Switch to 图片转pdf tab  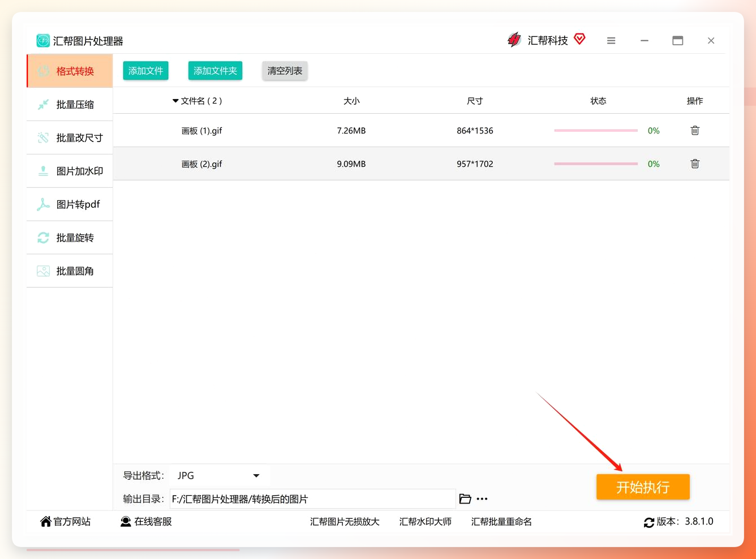tap(70, 204)
